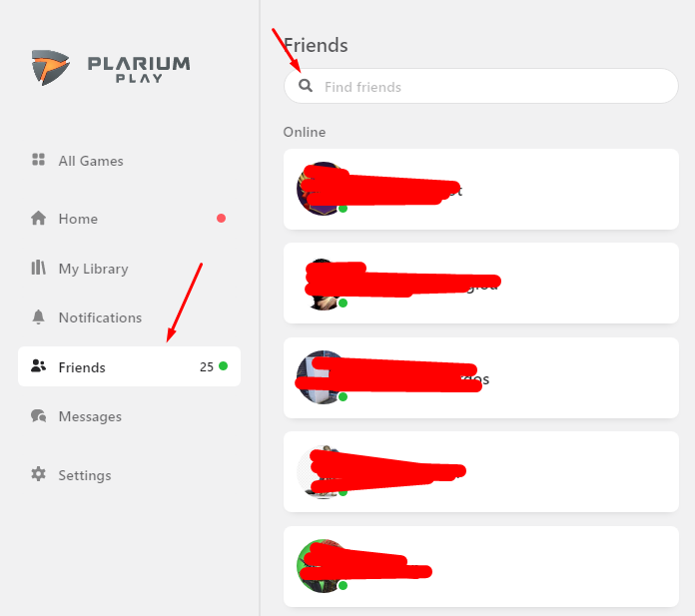Click the Friends count badge 25
Image resolution: width=695 pixels, height=616 pixels.
[x=207, y=367]
